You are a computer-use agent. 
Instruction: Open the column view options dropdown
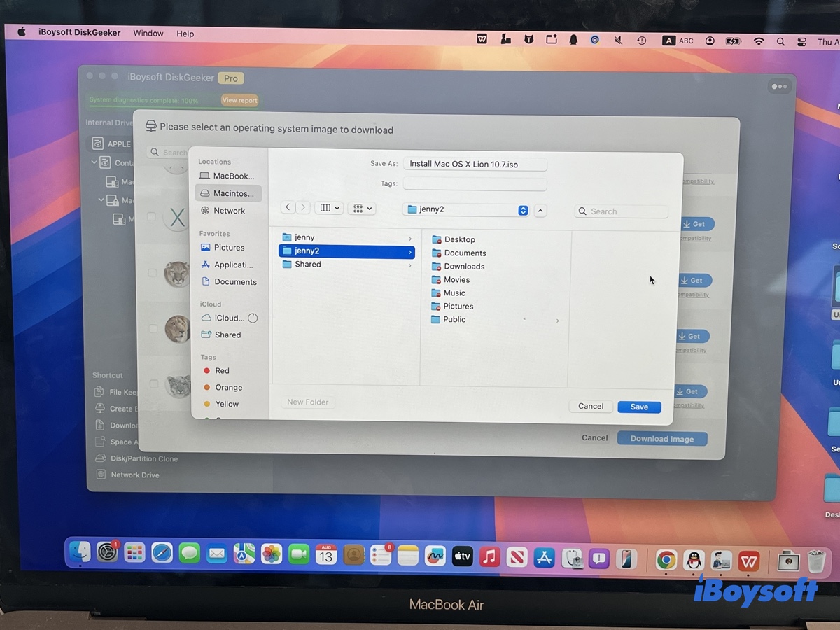click(329, 208)
